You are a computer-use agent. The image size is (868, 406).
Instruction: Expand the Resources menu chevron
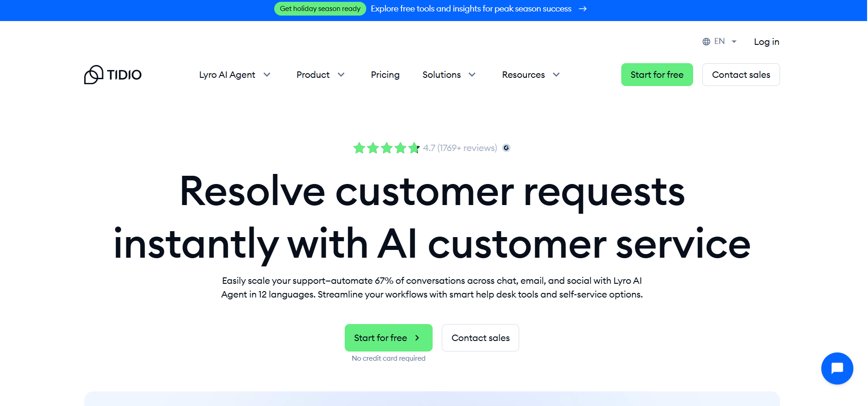pyautogui.click(x=556, y=75)
